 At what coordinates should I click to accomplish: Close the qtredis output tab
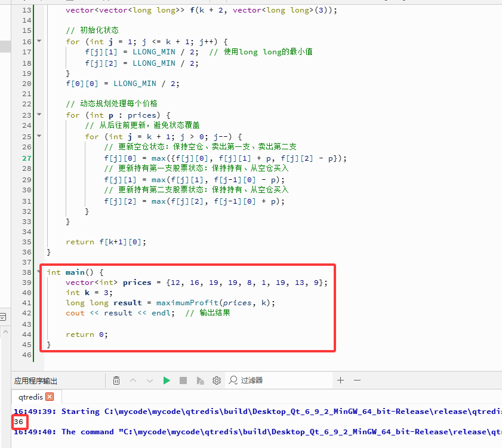point(50,397)
